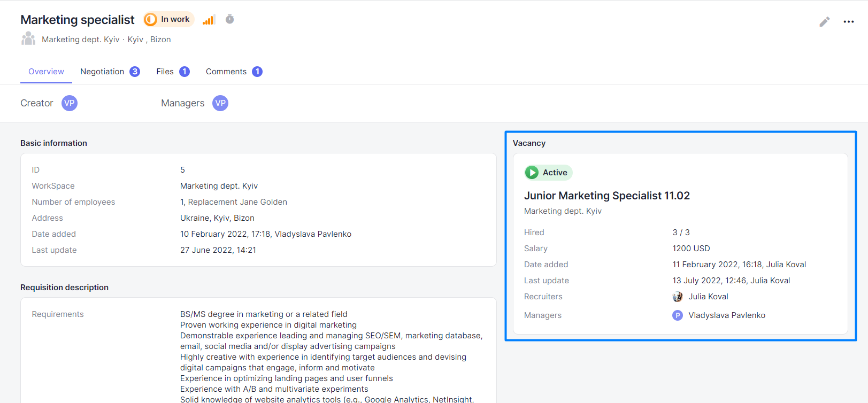Click the Julia Koval recruiter name

[708, 297]
